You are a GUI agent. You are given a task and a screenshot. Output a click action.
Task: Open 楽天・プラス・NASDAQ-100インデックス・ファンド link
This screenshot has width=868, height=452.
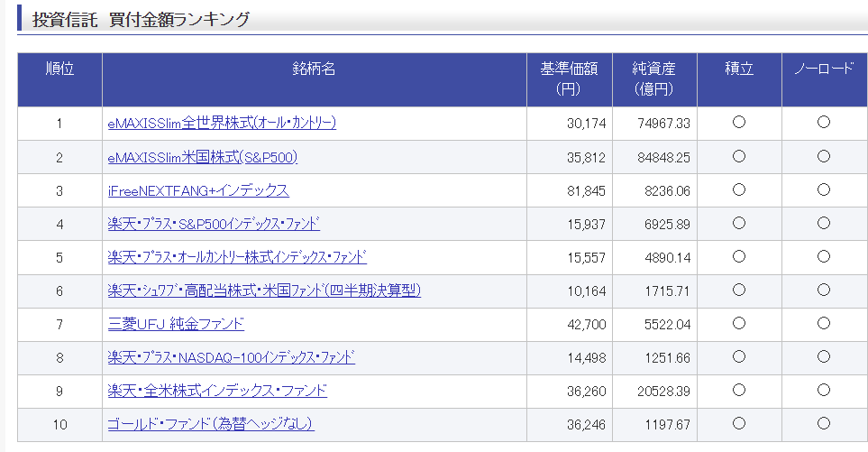tap(232, 357)
